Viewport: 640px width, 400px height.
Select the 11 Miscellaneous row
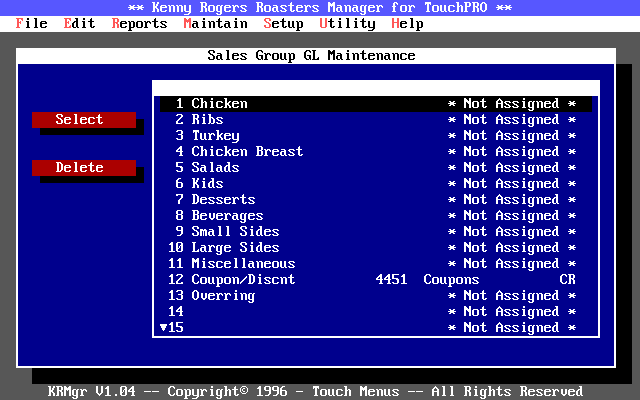(x=376, y=264)
